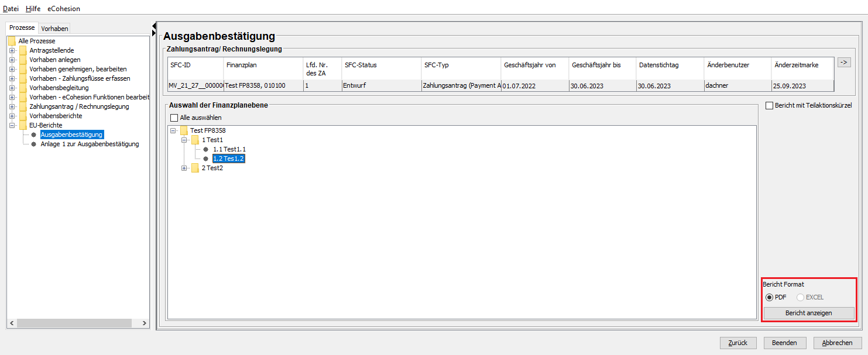This screenshot has height=355, width=868.
Task: Click the 2 Test2 folder icon
Action: [195, 168]
